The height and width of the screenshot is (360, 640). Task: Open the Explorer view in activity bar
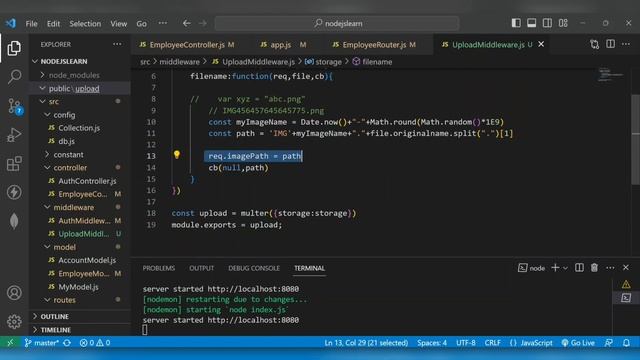click(x=14, y=48)
